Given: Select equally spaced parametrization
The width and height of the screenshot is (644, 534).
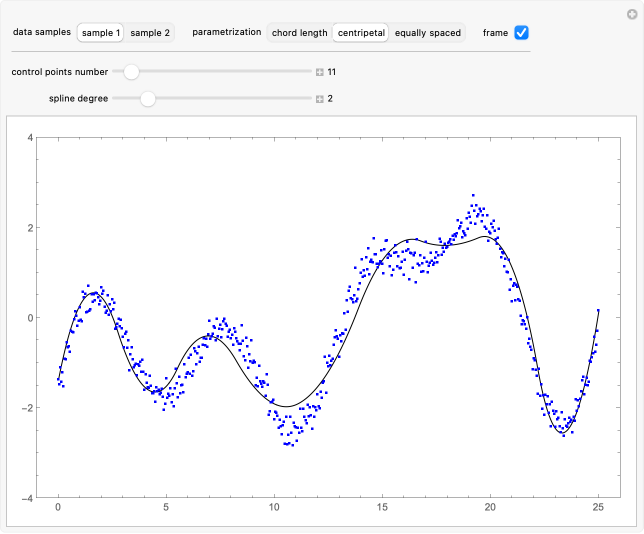Looking at the screenshot, I should pyautogui.click(x=428, y=33).
